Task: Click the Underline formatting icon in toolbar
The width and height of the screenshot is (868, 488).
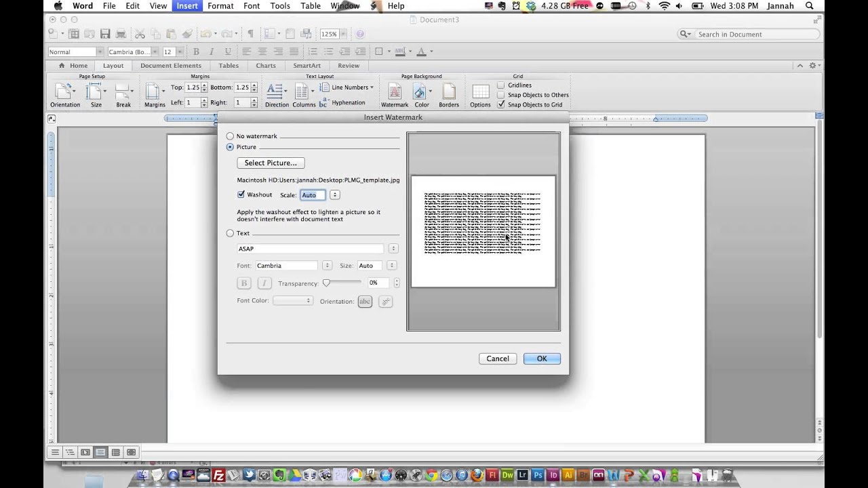Action: [227, 52]
